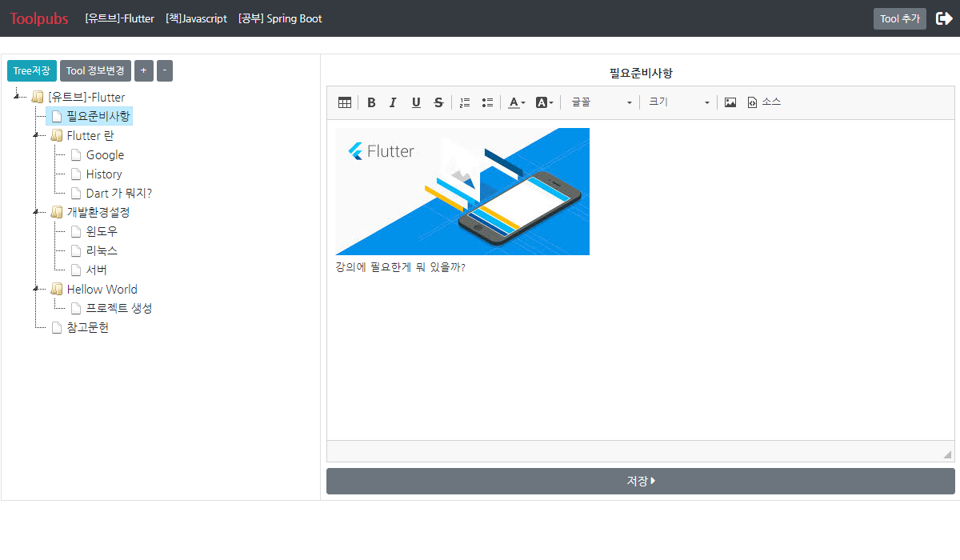Click the 필요준비사항 title above editor
This screenshot has height=560, width=960.
[641, 73]
